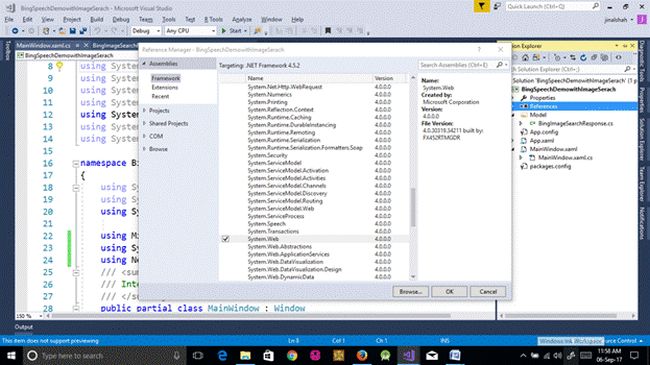Collapse the code region at line 18
Viewport: 650px width, 365px height.
pos(76,188)
